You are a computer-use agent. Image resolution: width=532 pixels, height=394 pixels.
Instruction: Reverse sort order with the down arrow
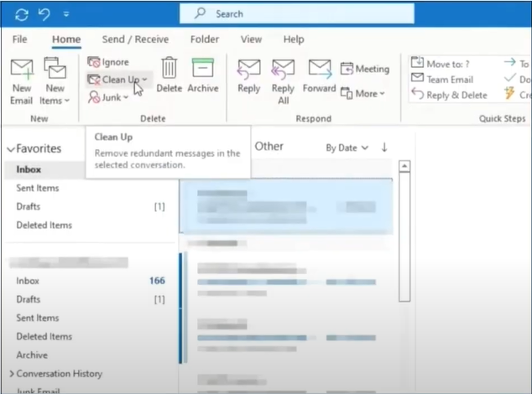click(x=384, y=148)
